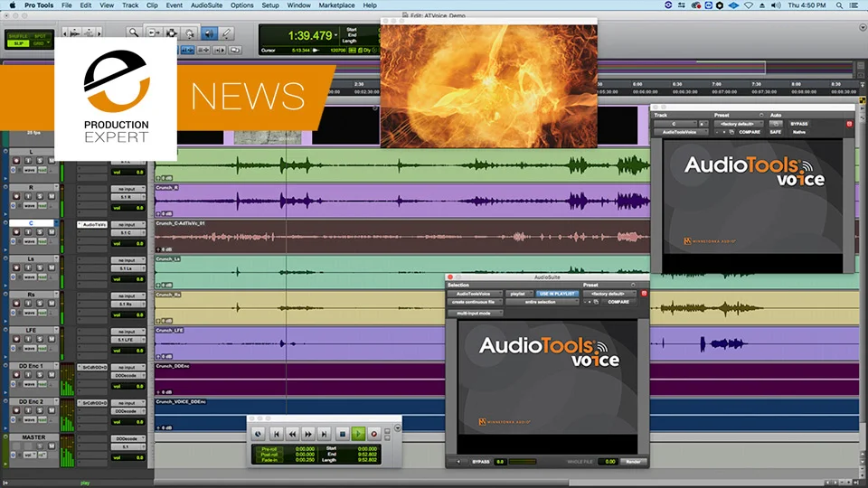
Task: Open the Marketplace menu
Action: point(336,5)
